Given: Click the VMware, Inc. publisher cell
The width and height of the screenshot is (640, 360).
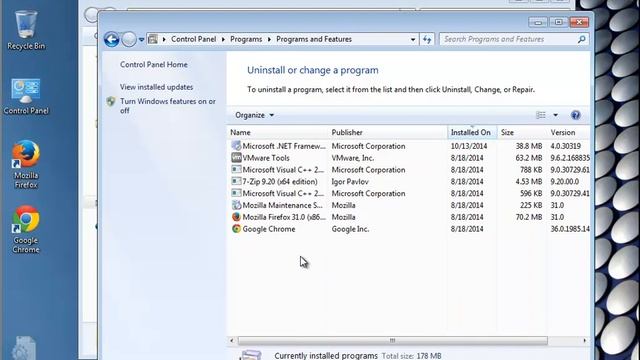Looking at the screenshot, I should (353, 158).
